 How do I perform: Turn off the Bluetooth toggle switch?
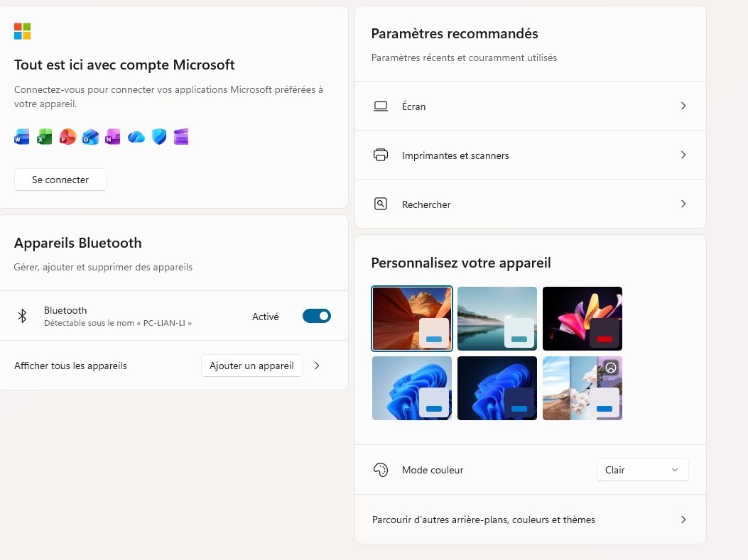pos(316,317)
